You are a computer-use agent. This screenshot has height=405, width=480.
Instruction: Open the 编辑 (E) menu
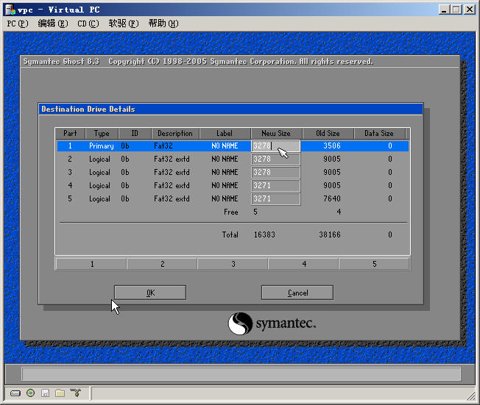click(x=53, y=24)
